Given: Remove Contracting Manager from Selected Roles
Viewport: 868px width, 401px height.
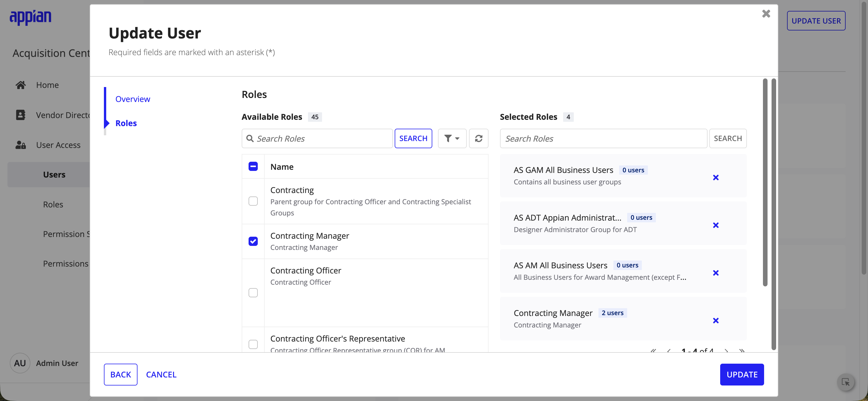Looking at the screenshot, I should [x=716, y=321].
